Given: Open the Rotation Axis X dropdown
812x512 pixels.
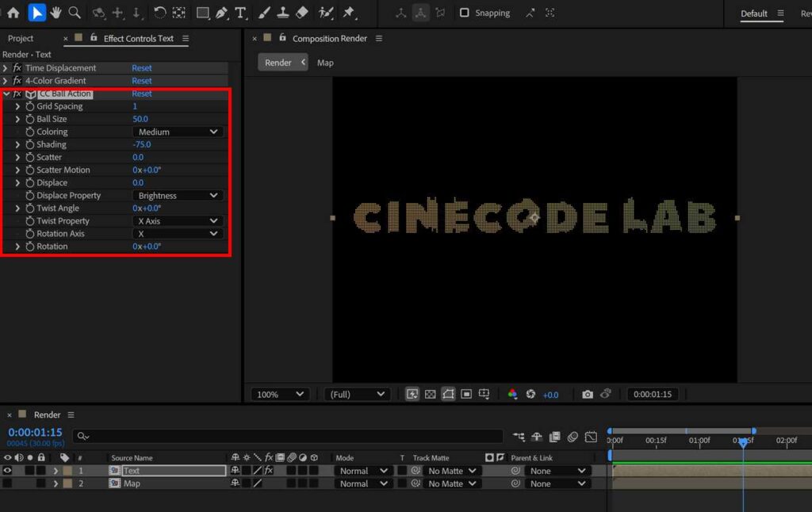Looking at the screenshot, I should point(178,234).
